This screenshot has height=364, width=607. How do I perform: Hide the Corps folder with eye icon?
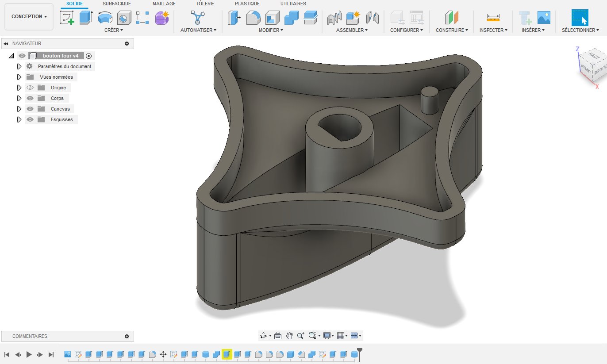pyautogui.click(x=30, y=98)
